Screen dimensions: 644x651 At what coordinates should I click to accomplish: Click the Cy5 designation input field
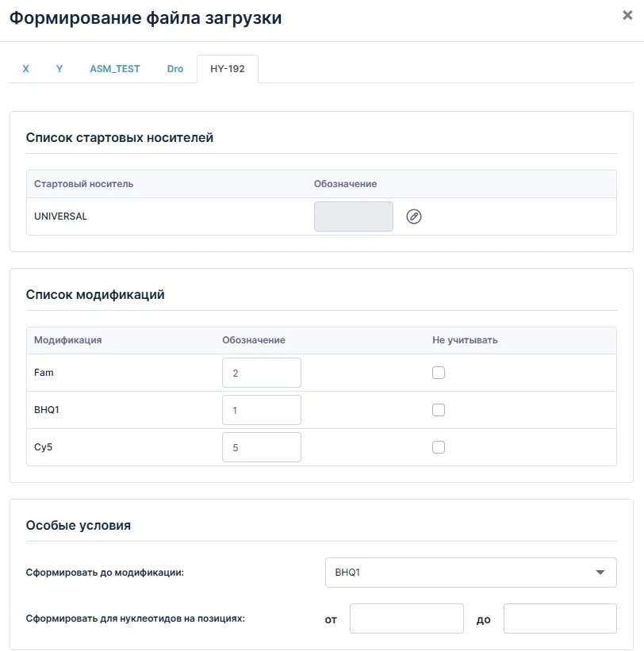coord(262,447)
